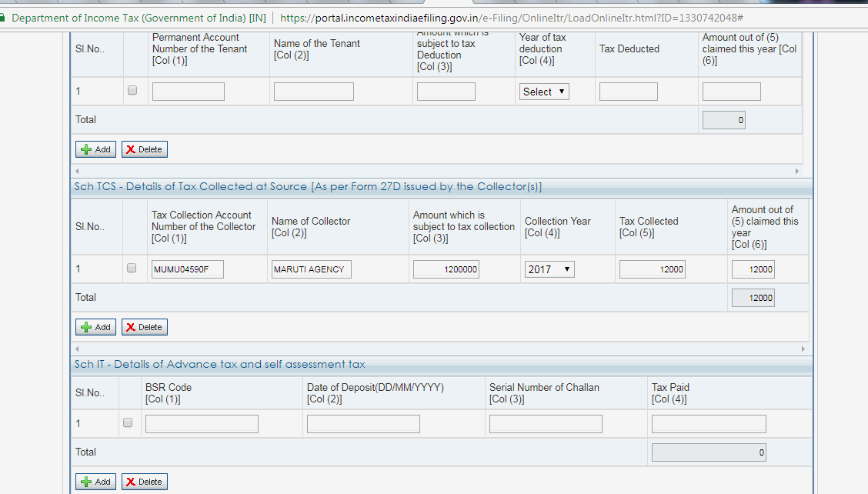Click the right arrow on the Sch TCS horizontal scrollbar

click(x=803, y=349)
